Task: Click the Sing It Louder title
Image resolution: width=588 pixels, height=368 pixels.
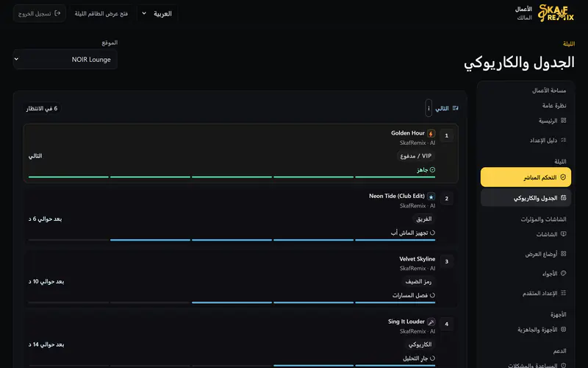Action: 406,322
